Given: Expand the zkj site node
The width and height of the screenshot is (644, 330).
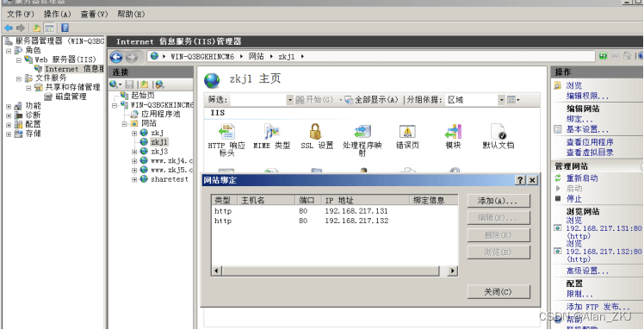Looking at the screenshot, I should pos(134,134).
